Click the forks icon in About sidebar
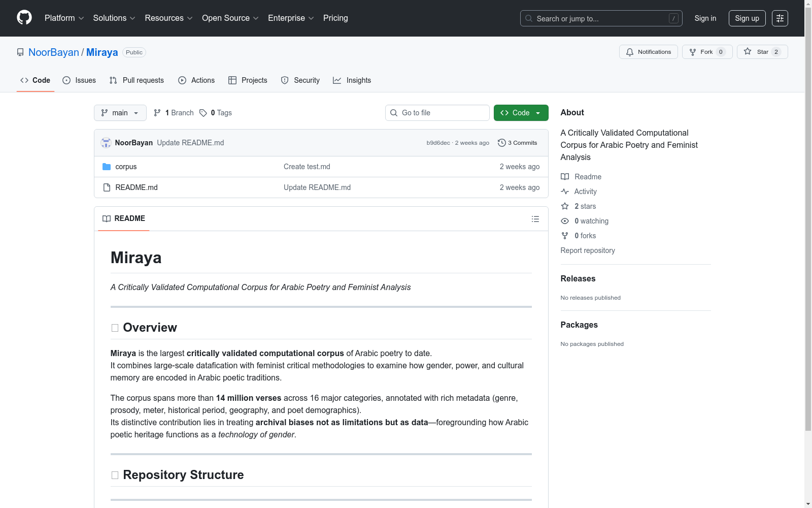 (x=565, y=236)
